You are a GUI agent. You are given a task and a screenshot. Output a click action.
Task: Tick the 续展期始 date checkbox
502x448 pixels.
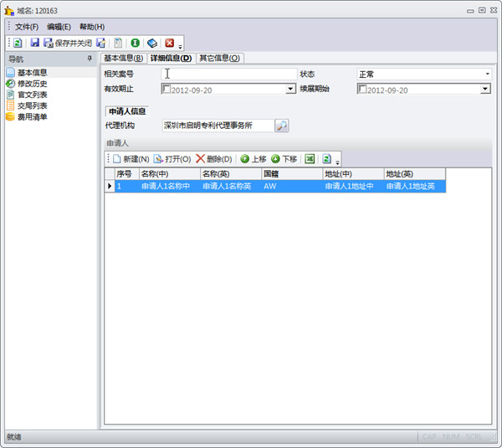click(x=362, y=89)
